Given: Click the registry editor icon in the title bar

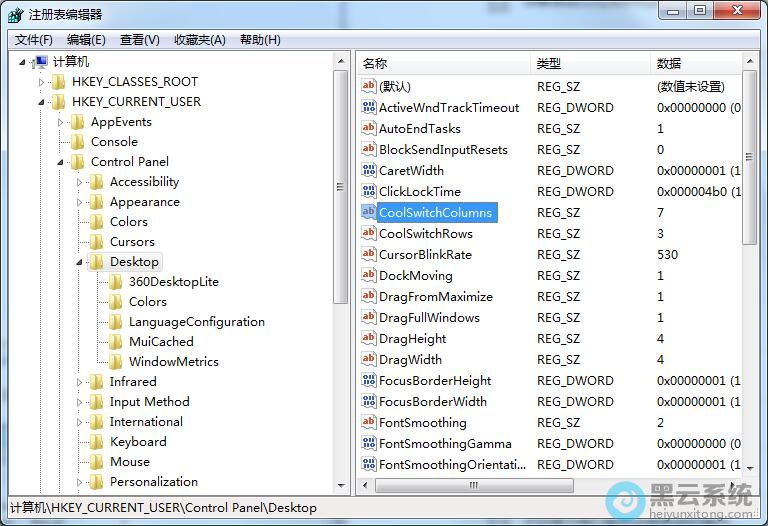Looking at the screenshot, I should [16, 15].
